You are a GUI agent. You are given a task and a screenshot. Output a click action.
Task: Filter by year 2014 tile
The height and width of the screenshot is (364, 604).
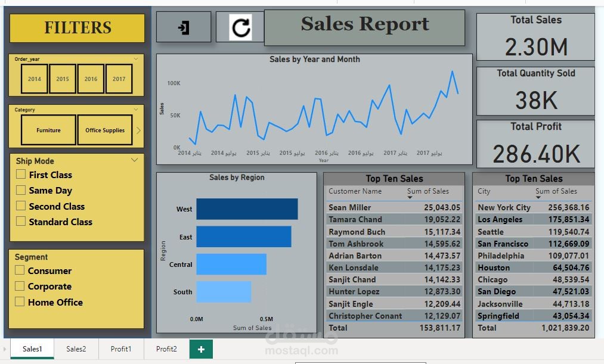point(34,79)
